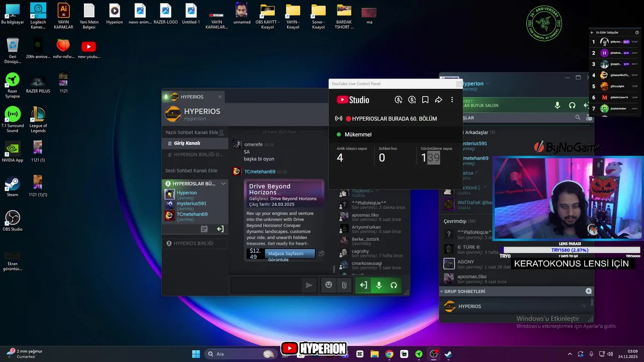Mute microphone in the friends list voice bar
Screen dimensions: 644x362
pyautogui.click(x=557, y=105)
